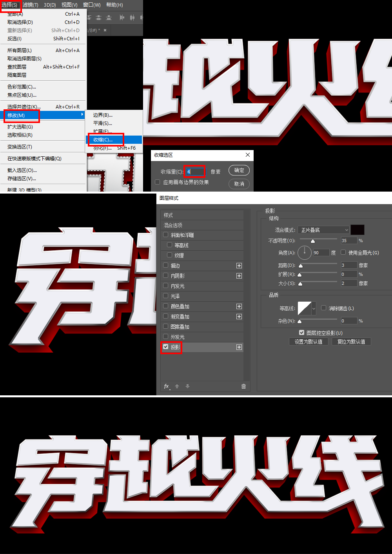Image resolution: width=392 pixels, height=554 pixels.
Task: Enable 斜面和浮雕 checkbox
Action: pyautogui.click(x=166, y=235)
